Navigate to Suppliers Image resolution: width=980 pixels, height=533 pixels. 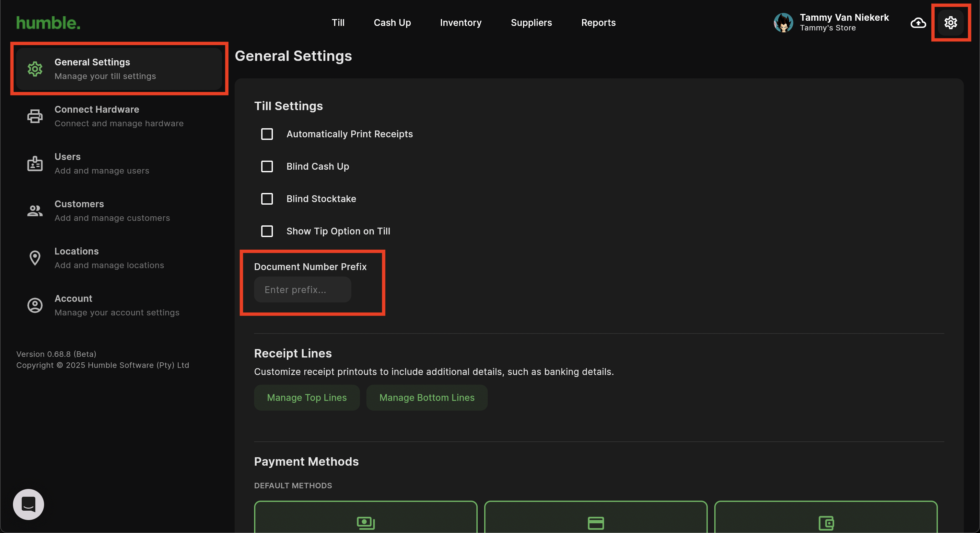coord(531,23)
